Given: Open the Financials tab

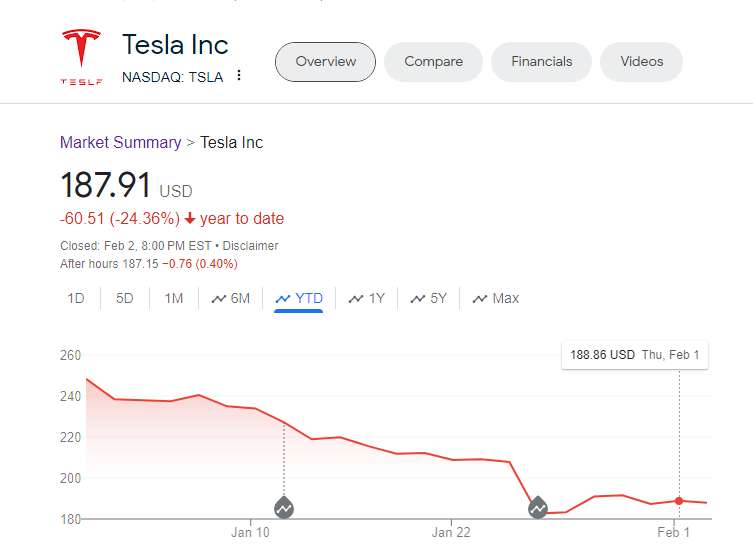Looking at the screenshot, I should 541,62.
